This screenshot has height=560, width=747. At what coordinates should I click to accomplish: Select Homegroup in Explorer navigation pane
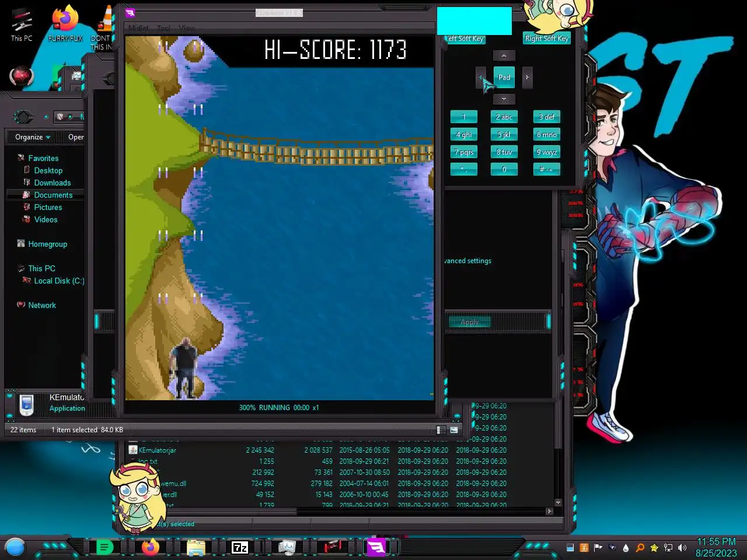(47, 244)
